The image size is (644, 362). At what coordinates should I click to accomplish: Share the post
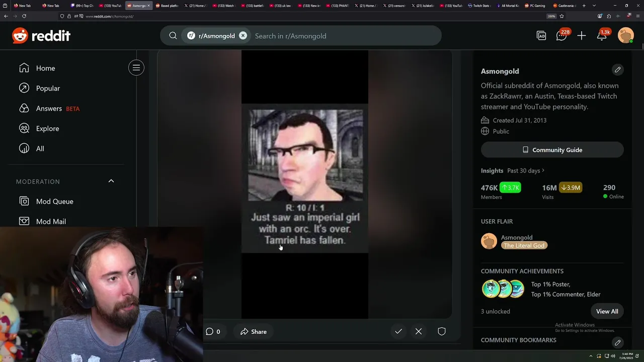point(254,332)
